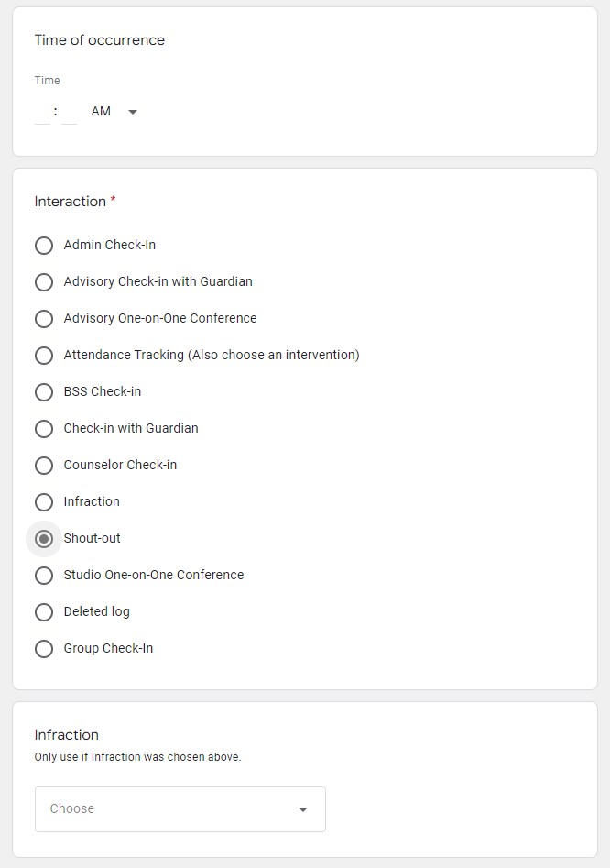Click the Infraction option label text
This screenshot has height=868, width=610.
click(x=92, y=502)
